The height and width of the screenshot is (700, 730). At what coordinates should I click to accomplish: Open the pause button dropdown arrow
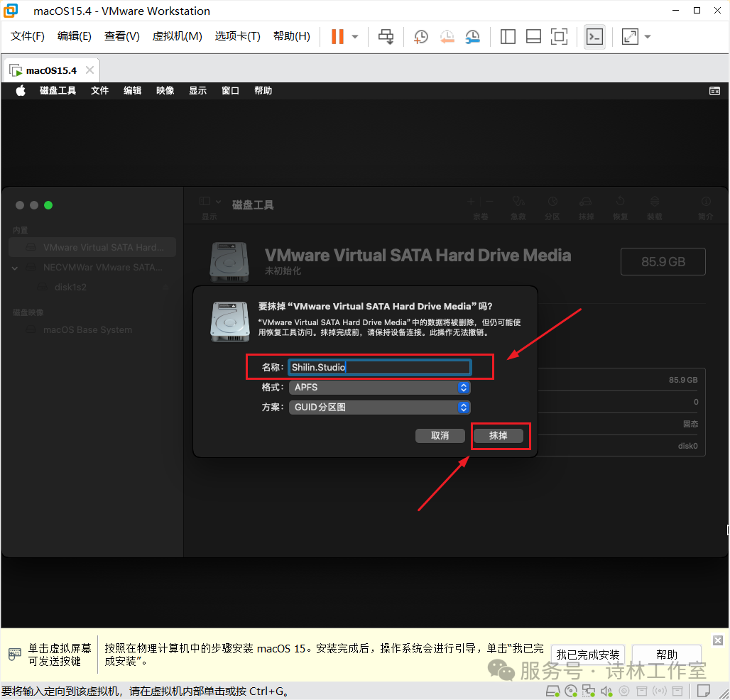355,36
